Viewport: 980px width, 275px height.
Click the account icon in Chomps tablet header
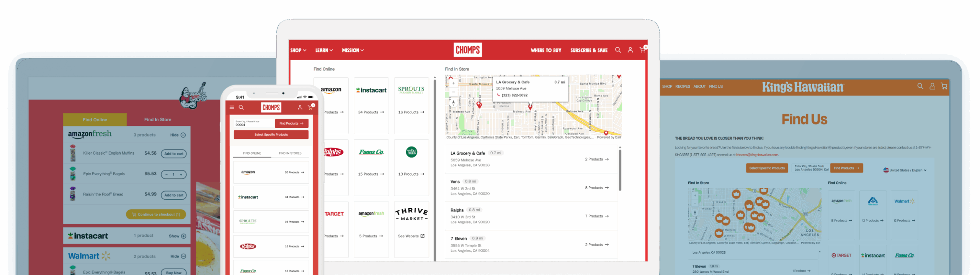pyautogui.click(x=630, y=50)
